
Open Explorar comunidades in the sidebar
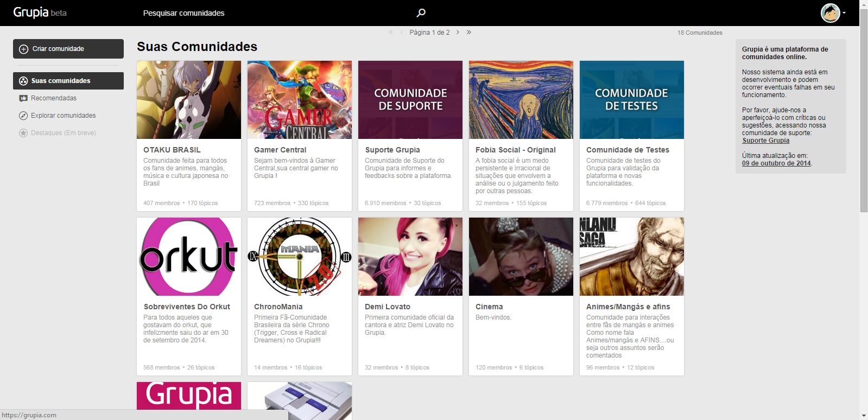coord(63,116)
